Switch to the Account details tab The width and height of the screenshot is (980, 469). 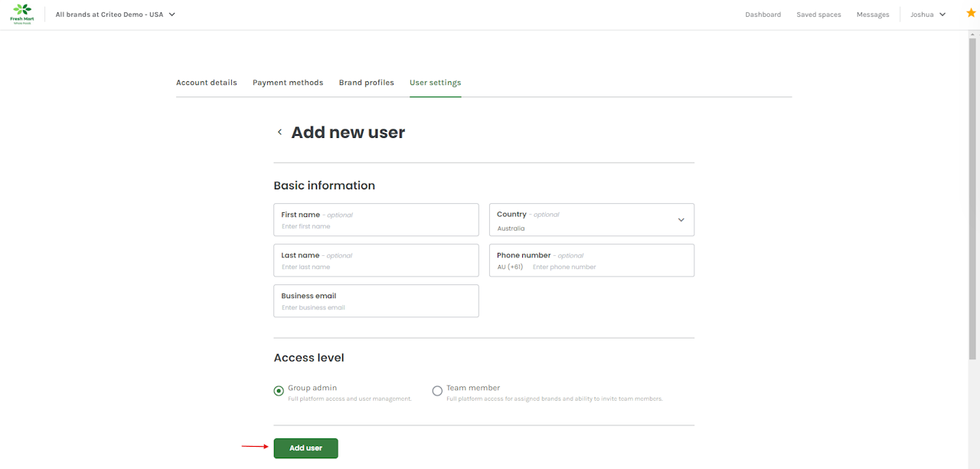coord(207,83)
